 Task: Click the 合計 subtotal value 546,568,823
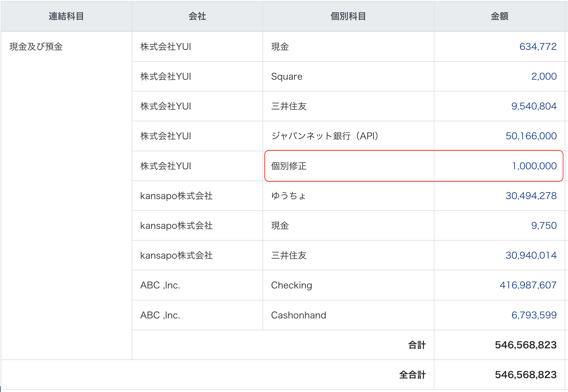pos(525,345)
